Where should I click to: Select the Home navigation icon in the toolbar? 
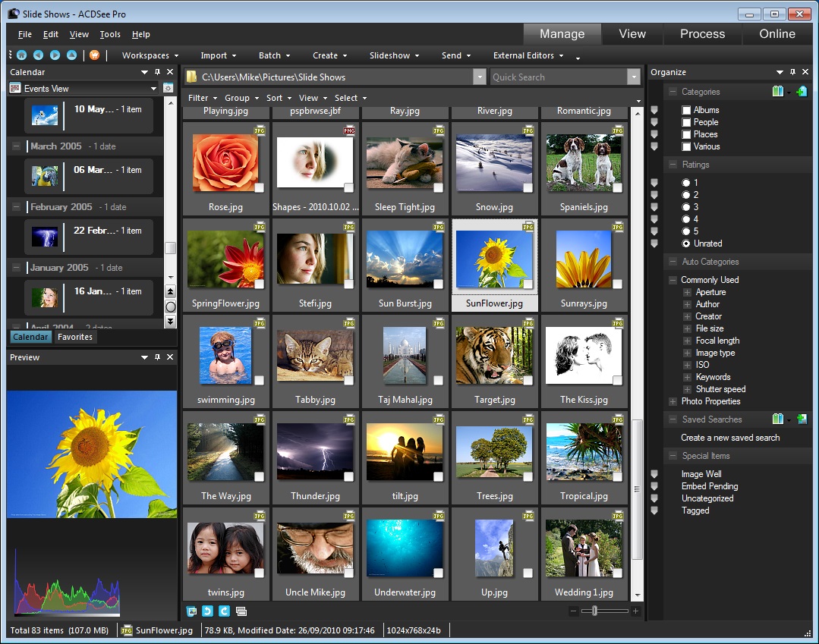(x=22, y=55)
